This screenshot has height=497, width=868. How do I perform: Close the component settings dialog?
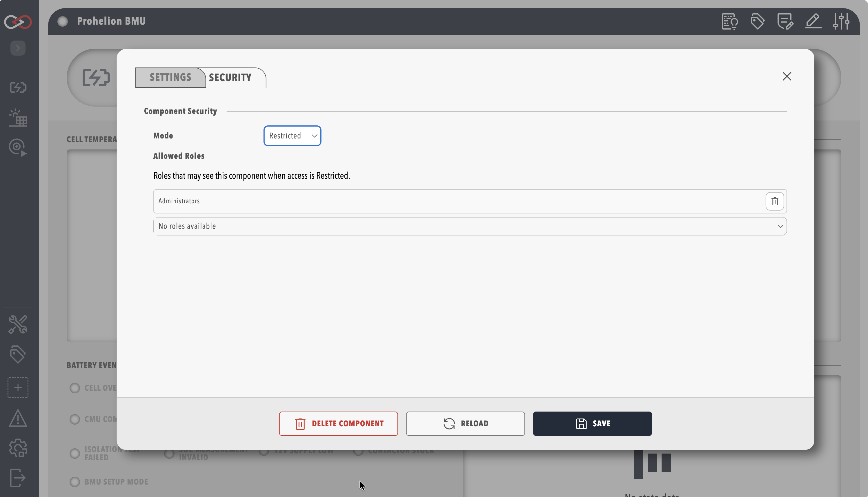787,76
